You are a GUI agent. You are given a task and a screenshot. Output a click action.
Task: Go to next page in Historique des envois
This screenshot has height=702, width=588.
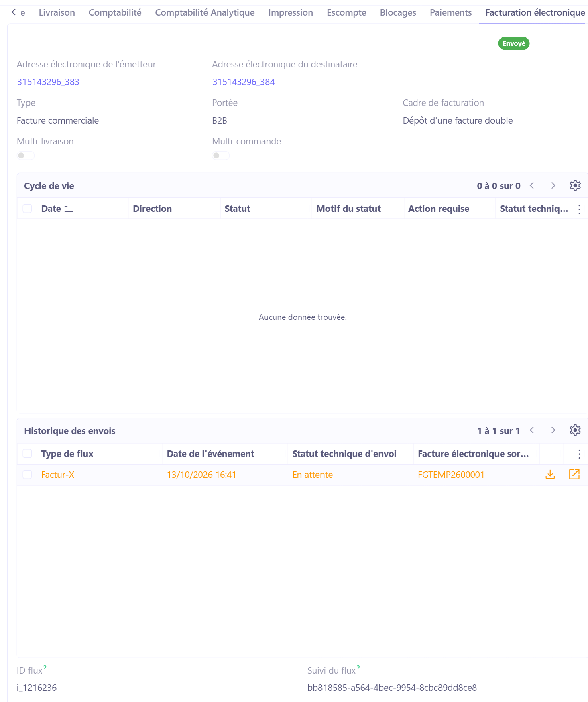(x=553, y=430)
